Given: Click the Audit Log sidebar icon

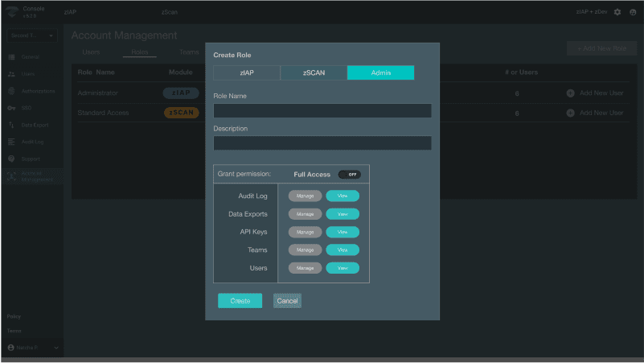Looking at the screenshot, I should [x=11, y=142].
